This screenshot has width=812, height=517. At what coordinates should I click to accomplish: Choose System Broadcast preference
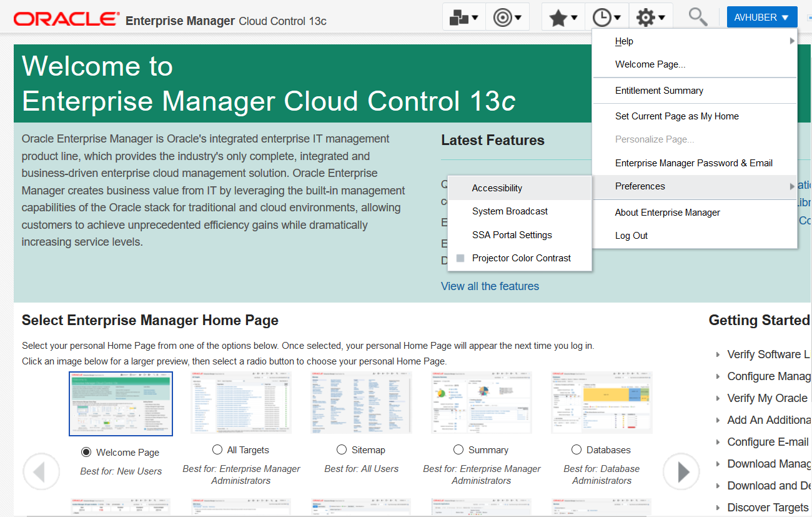point(520,211)
